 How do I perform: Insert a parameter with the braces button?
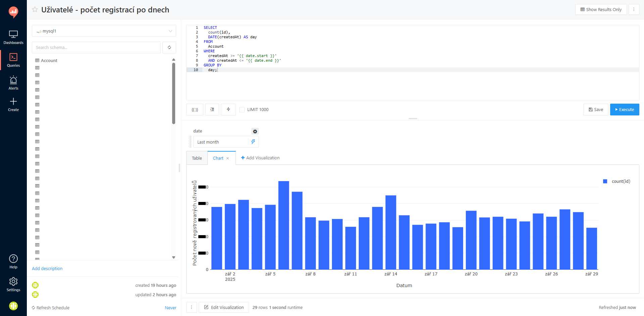pos(195,110)
